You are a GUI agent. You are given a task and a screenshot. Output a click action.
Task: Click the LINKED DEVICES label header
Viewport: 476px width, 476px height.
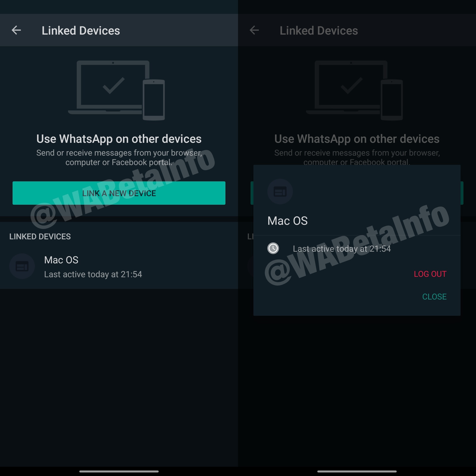click(33, 237)
